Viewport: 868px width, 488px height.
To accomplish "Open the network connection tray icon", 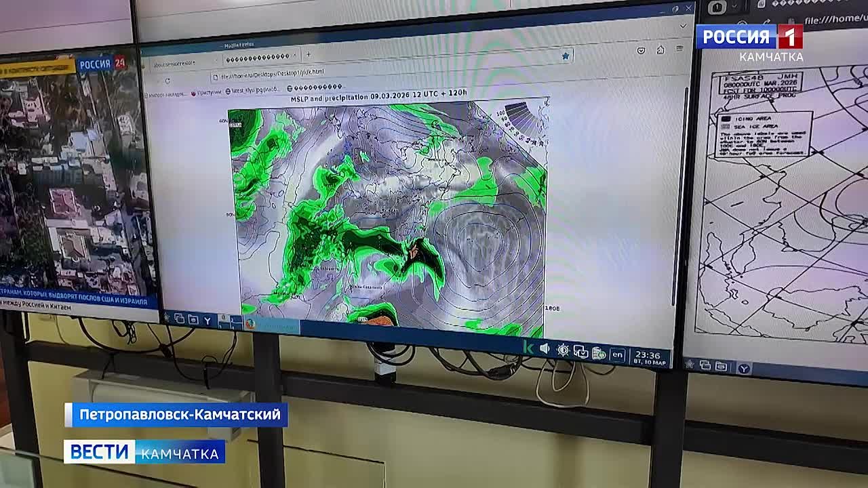I will 580,352.
